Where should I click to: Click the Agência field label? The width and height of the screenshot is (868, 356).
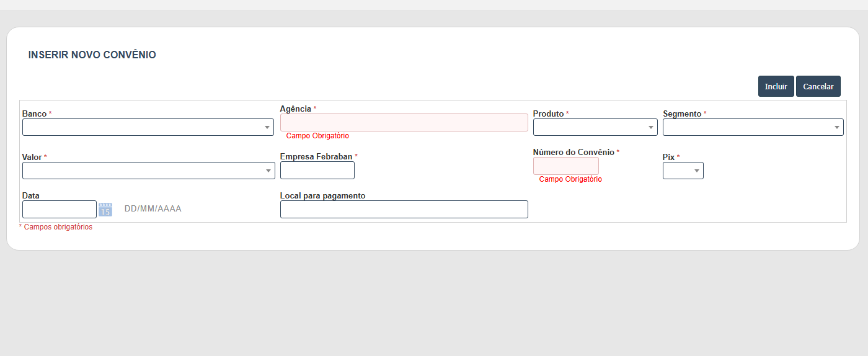pos(296,109)
